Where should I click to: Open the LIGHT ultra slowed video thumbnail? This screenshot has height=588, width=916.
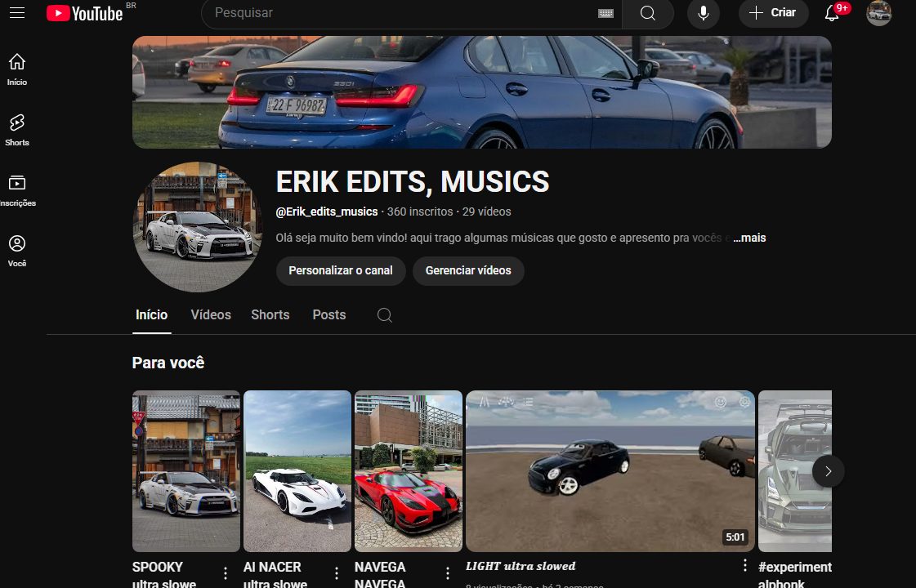[610, 471]
